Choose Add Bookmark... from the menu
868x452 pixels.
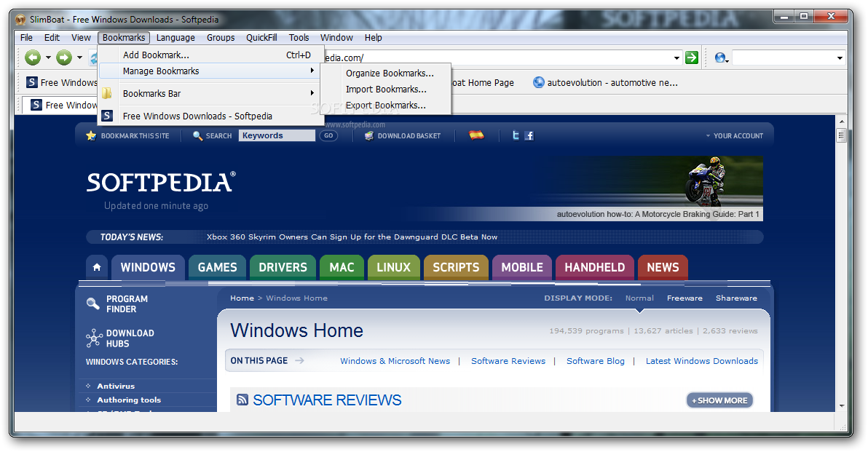point(211,55)
